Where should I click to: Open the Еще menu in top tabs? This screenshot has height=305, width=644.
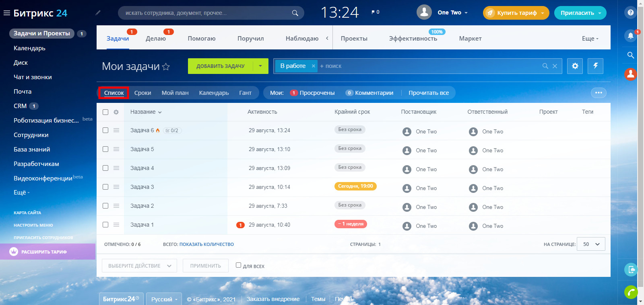click(x=590, y=39)
